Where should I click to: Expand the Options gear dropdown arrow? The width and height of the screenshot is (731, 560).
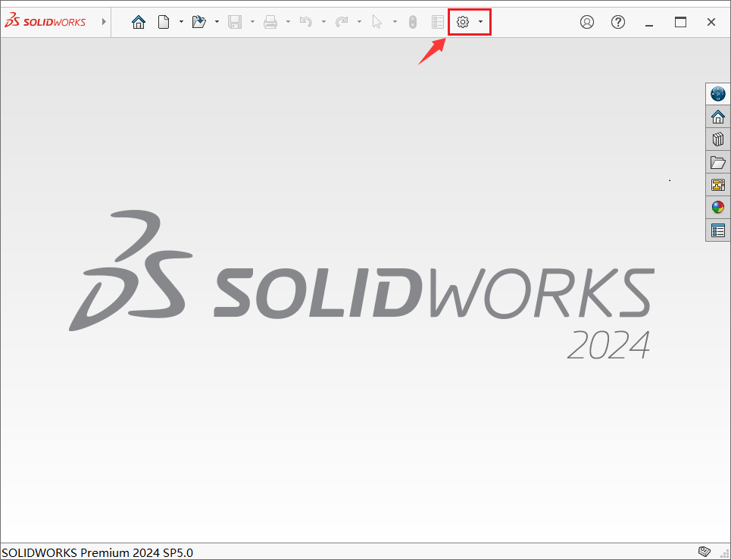click(481, 22)
